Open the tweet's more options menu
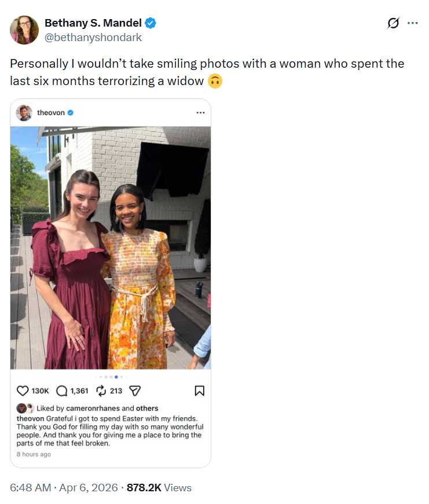The image size is (429, 504). point(412,23)
